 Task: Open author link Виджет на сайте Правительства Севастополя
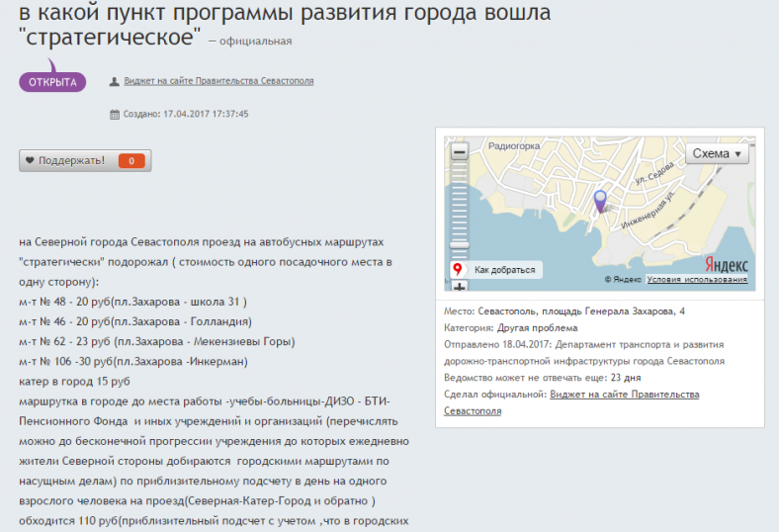point(218,81)
